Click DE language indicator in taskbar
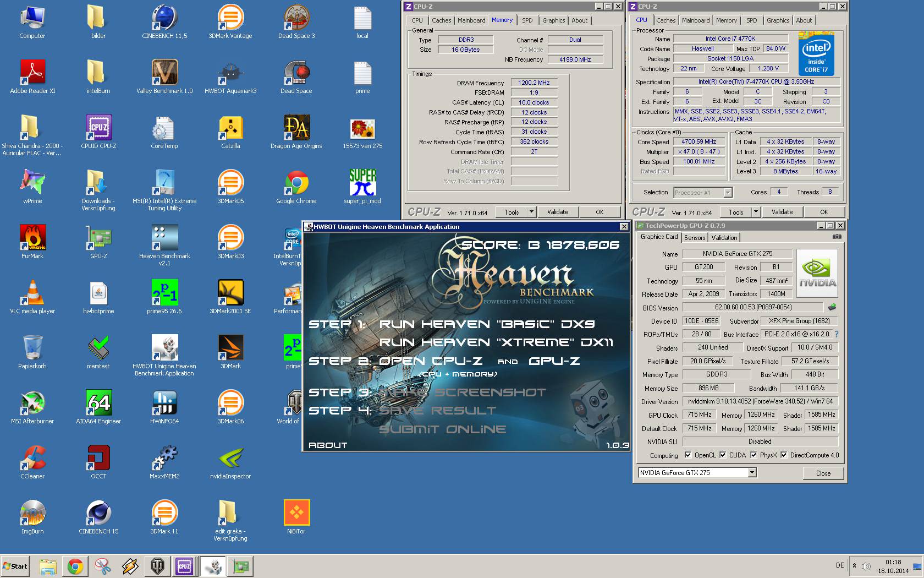This screenshot has width=924, height=578. coord(840,565)
